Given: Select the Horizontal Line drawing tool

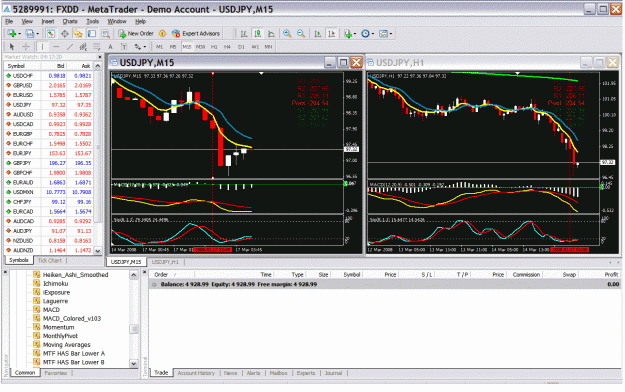Looking at the screenshot, I should pyautogui.click(x=56, y=47).
